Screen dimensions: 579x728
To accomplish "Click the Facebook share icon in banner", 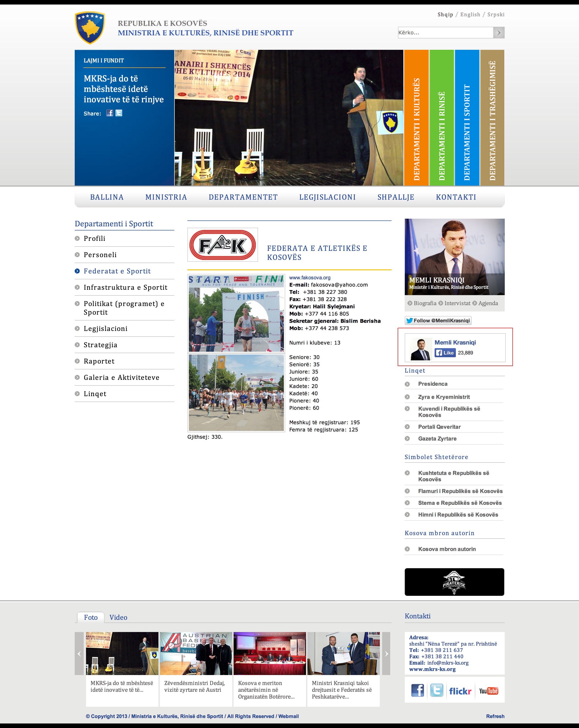I will point(110,113).
